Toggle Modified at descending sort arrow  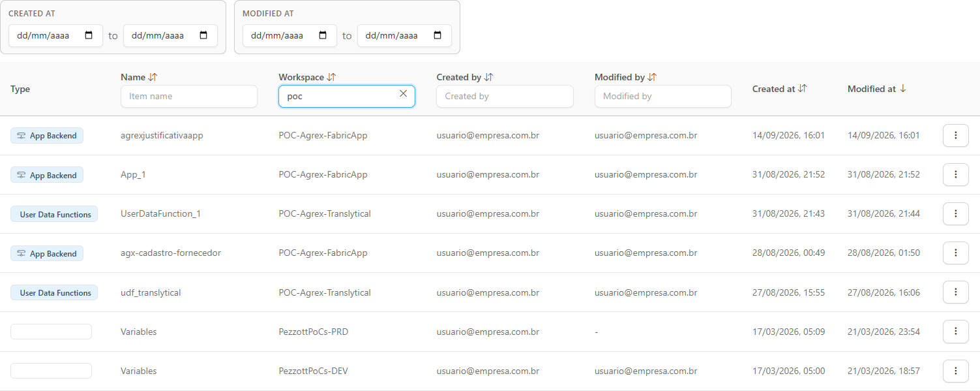pyautogui.click(x=903, y=89)
